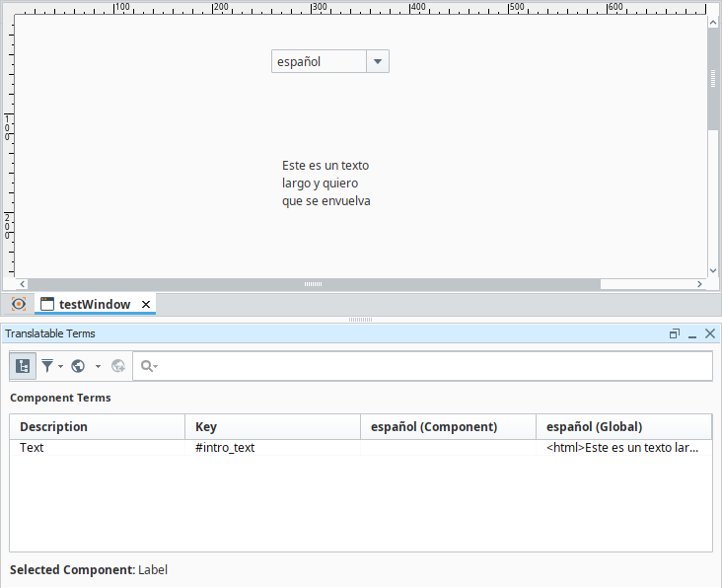Expand the español language dropdown arrow
This screenshot has width=722, height=588.
378,61
